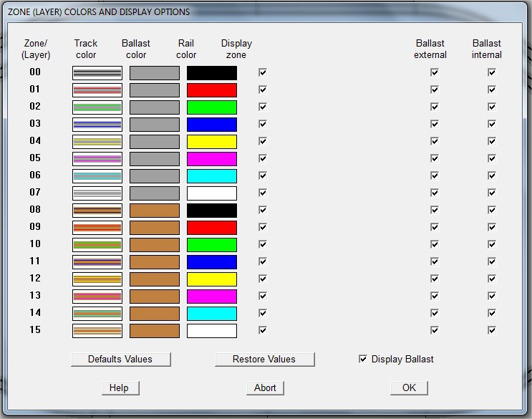The height and width of the screenshot is (419, 532).
Task: Pick Track color swatch for layer 02
Action: 97,107
